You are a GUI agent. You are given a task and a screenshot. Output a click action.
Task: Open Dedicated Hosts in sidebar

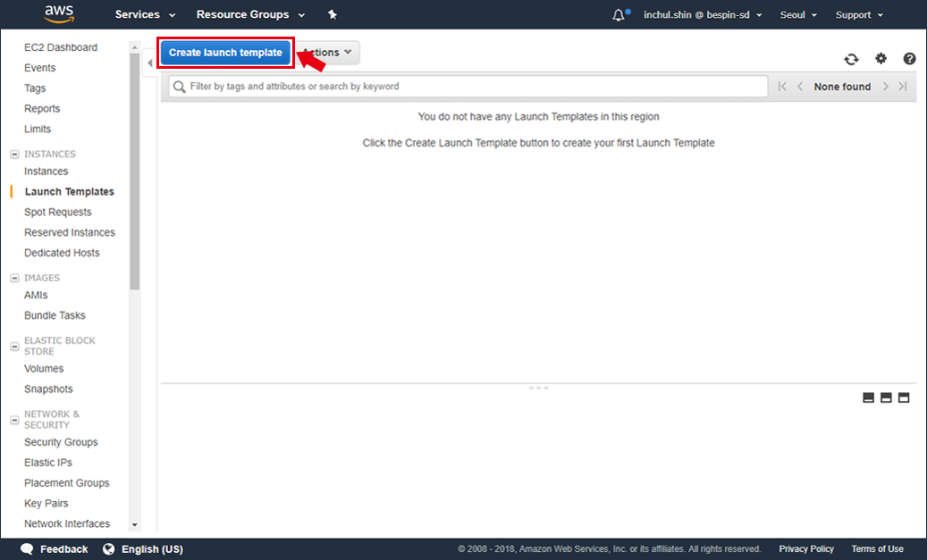pos(62,253)
